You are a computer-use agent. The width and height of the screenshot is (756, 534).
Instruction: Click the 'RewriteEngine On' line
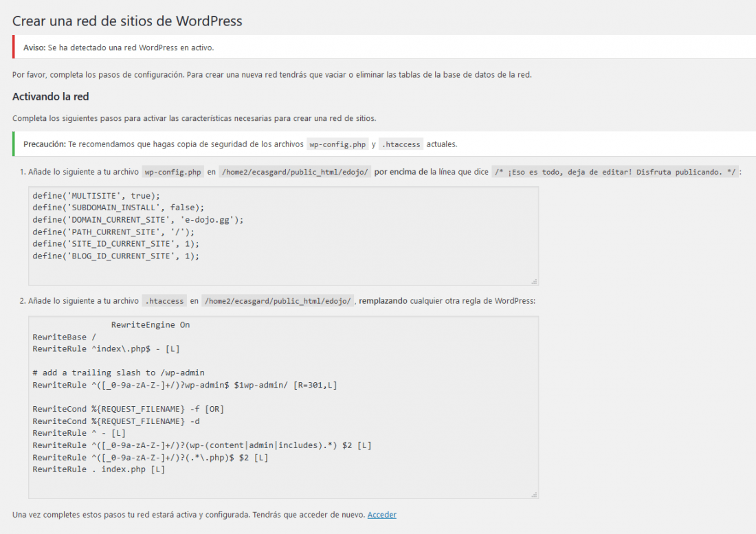151,325
